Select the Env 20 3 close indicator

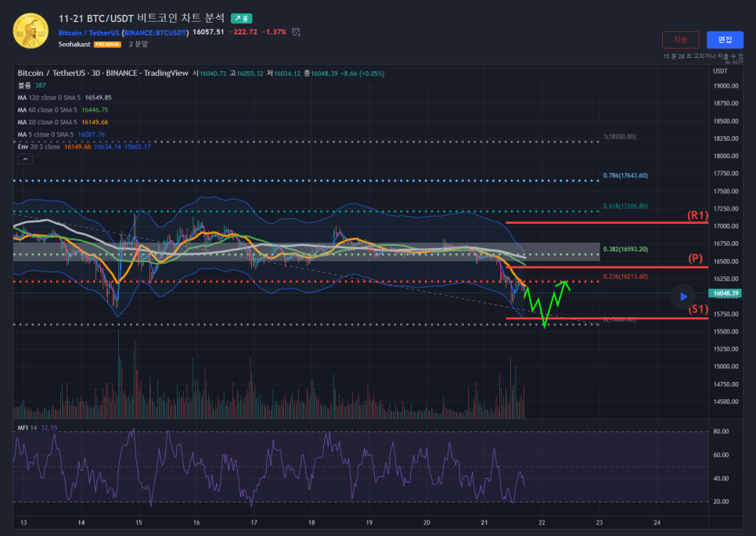coord(38,146)
